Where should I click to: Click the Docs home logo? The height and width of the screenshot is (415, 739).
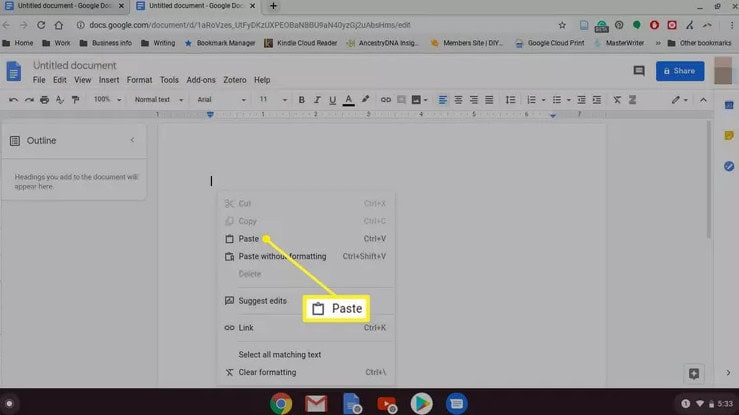14,71
